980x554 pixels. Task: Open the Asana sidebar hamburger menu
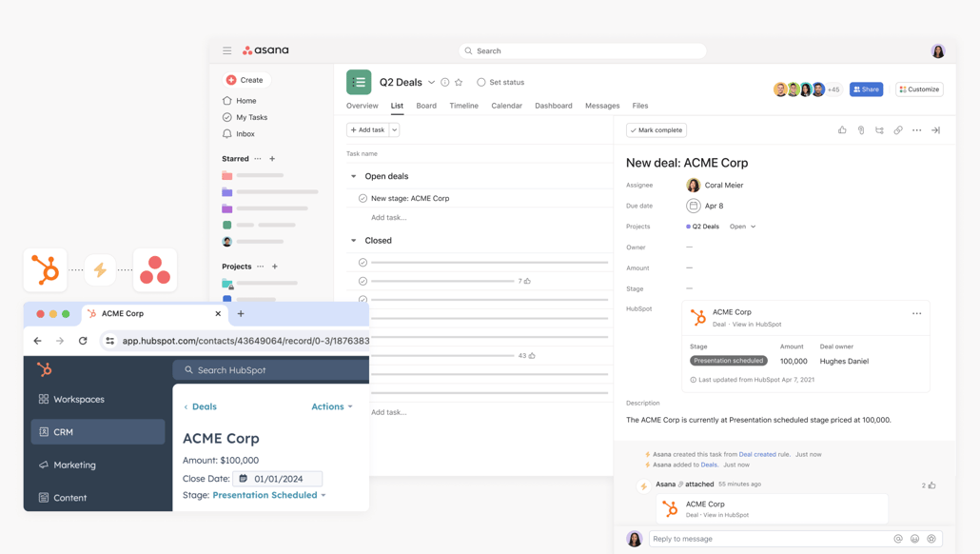coord(227,50)
